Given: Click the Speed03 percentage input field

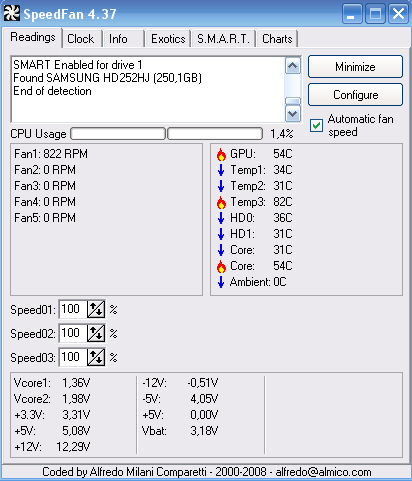Looking at the screenshot, I should click(73, 357).
